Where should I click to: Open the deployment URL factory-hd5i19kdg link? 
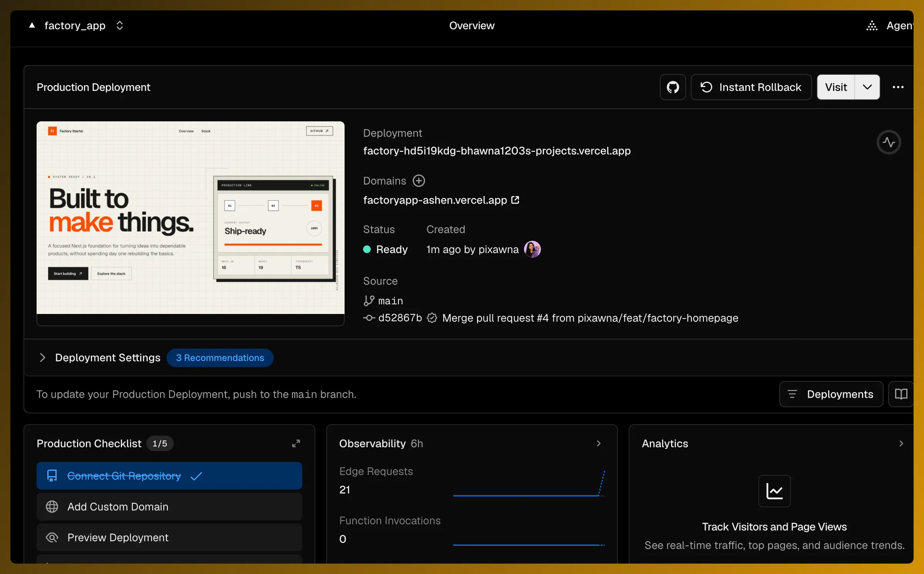[x=497, y=151]
